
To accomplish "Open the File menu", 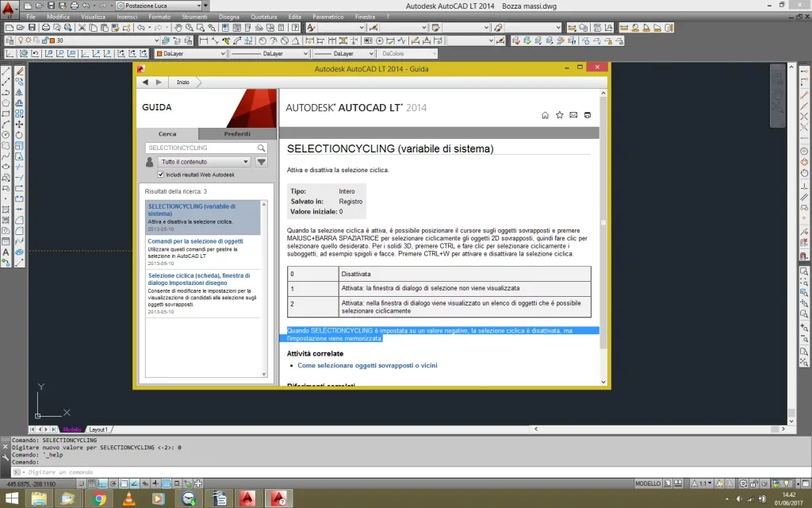I will [31, 17].
